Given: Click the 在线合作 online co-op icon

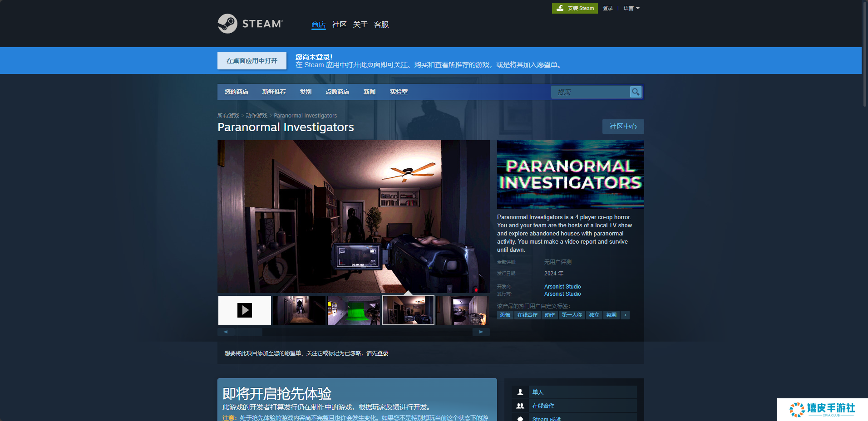Looking at the screenshot, I should 520,406.
